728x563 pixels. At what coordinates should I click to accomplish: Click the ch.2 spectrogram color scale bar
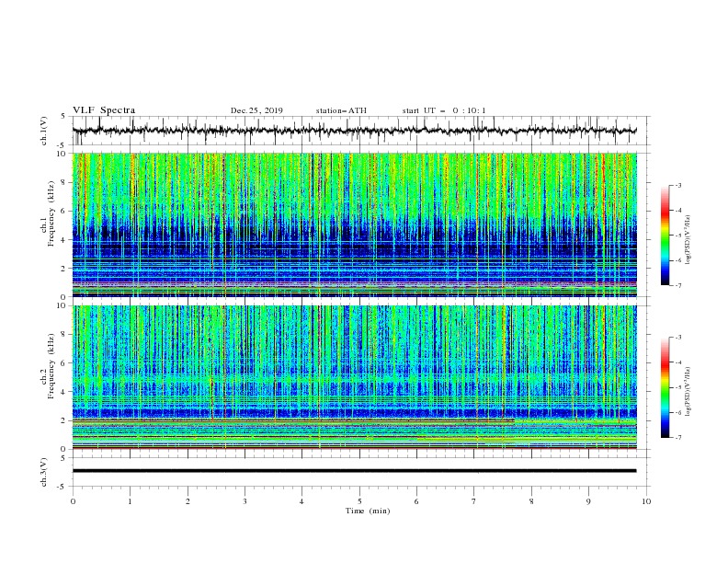pyautogui.click(x=665, y=387)
